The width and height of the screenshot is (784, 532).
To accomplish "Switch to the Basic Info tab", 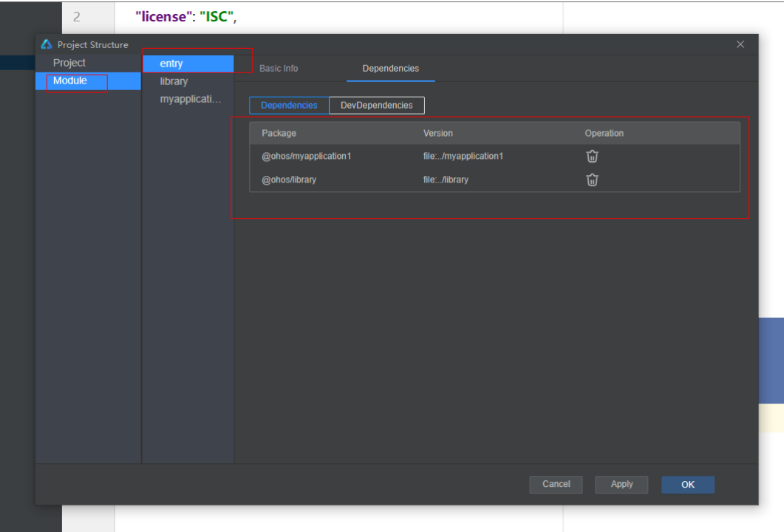I will 278,68.
